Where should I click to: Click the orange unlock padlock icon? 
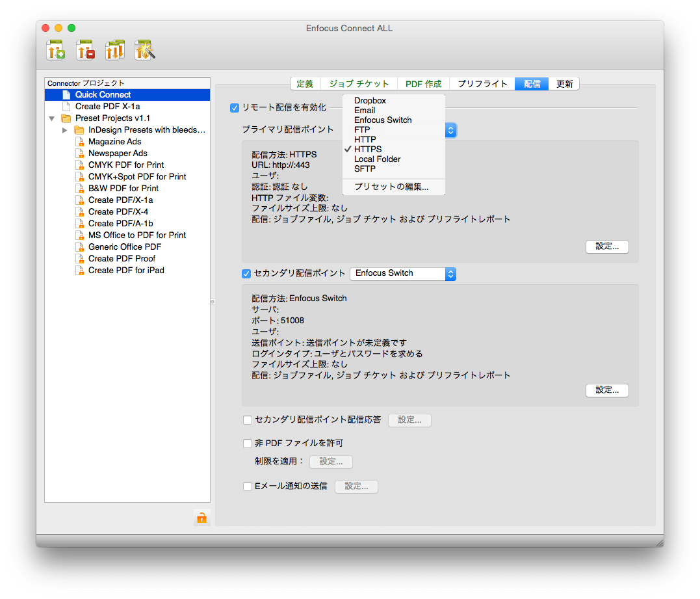coord(201,518)
